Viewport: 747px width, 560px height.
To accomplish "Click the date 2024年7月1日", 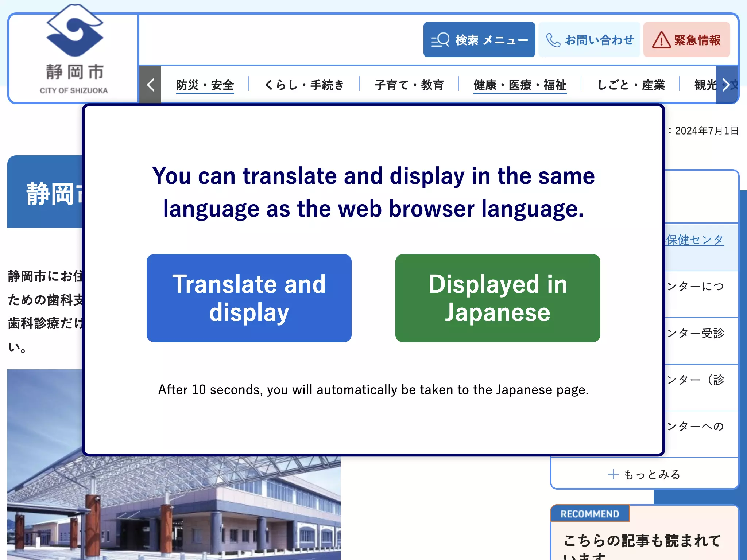I will pyautogui.click(x=707, y=131).
